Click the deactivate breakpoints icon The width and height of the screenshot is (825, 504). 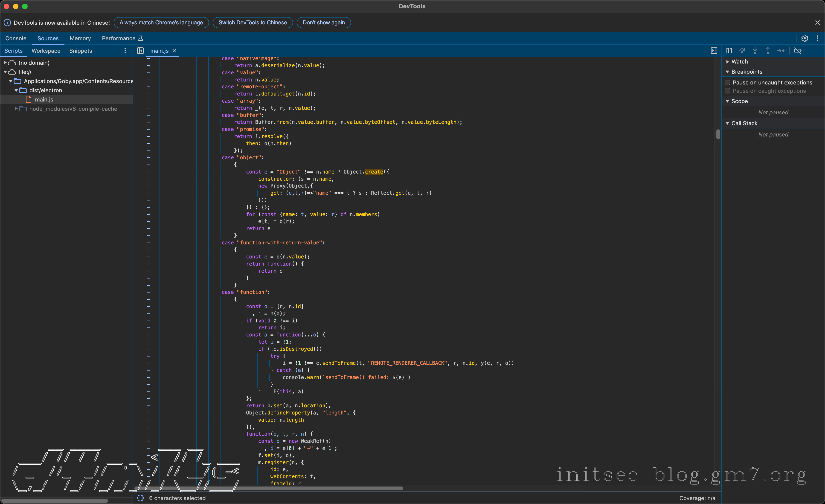pyautogui.click(x=798, y=51)
